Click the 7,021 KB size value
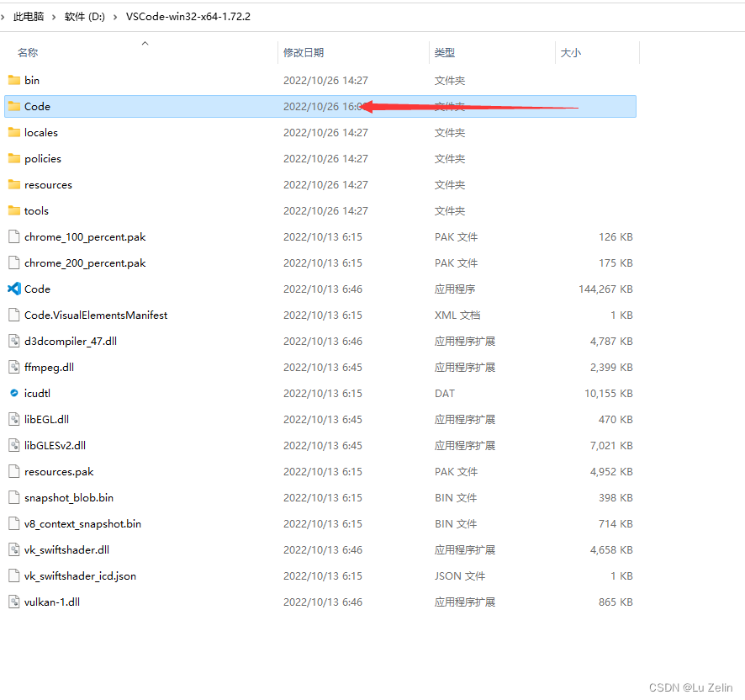 click(x=611, y=446)
